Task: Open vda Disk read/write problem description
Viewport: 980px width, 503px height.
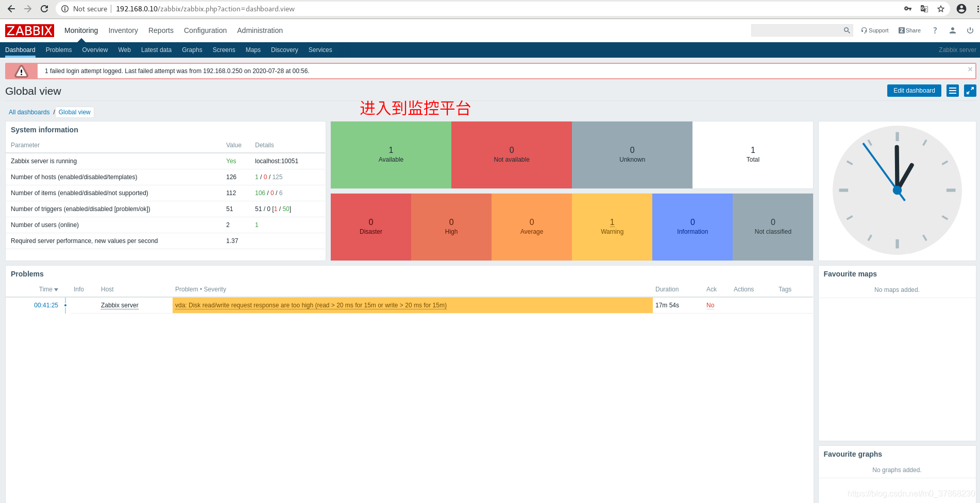Action: tap(311, 305)
